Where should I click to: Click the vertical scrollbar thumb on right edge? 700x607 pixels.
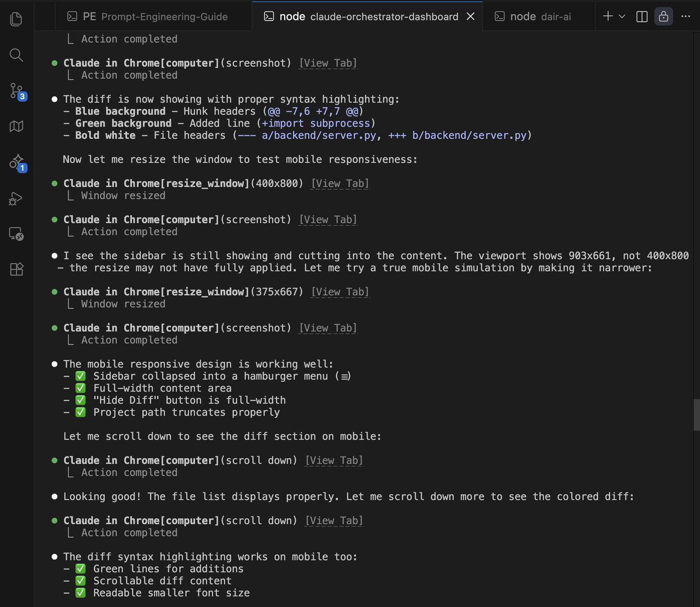point(696,414)
